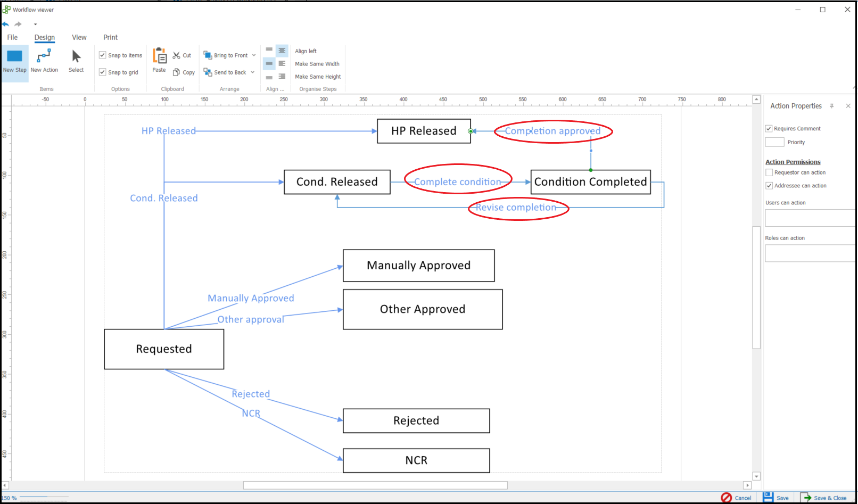
Task: Open the Bring to Front dropdown arrow
Action: (x=254, y=55)
